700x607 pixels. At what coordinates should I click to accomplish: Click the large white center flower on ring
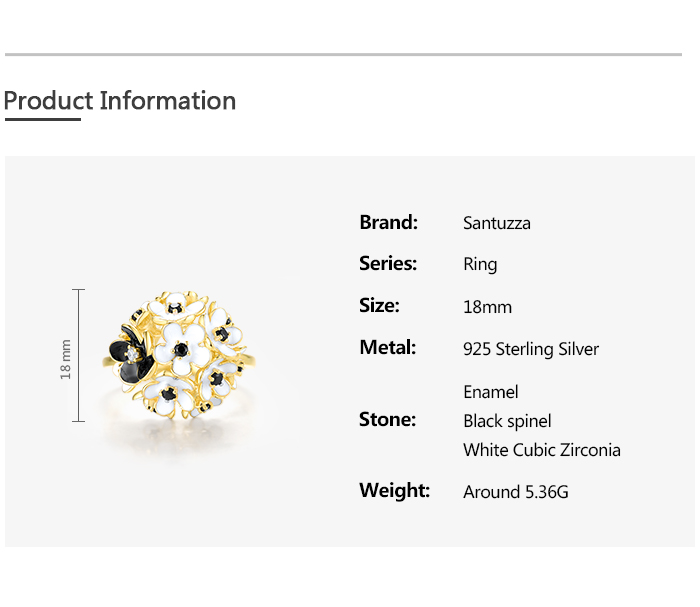(181, 348)
